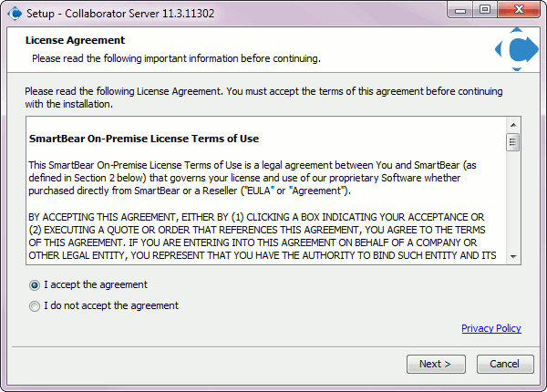Image resolution: width=547 pixels, height=392 pixels.
Task: Click the Collaborator icon in the title bar
Action: pos(15,14)
